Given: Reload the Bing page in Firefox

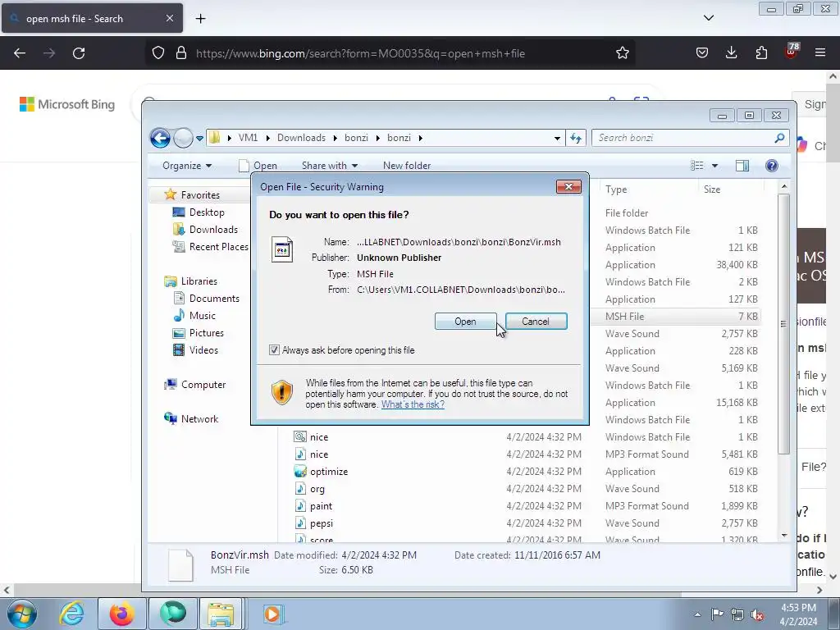Looking at the screenshot, I should (79, 53).
